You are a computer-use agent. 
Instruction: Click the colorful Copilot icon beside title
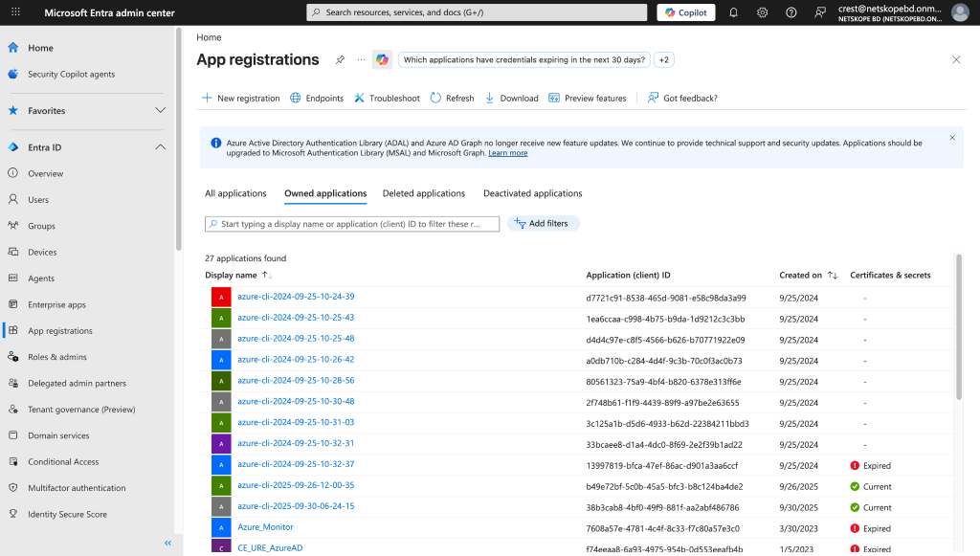click(x=383, y=60)
